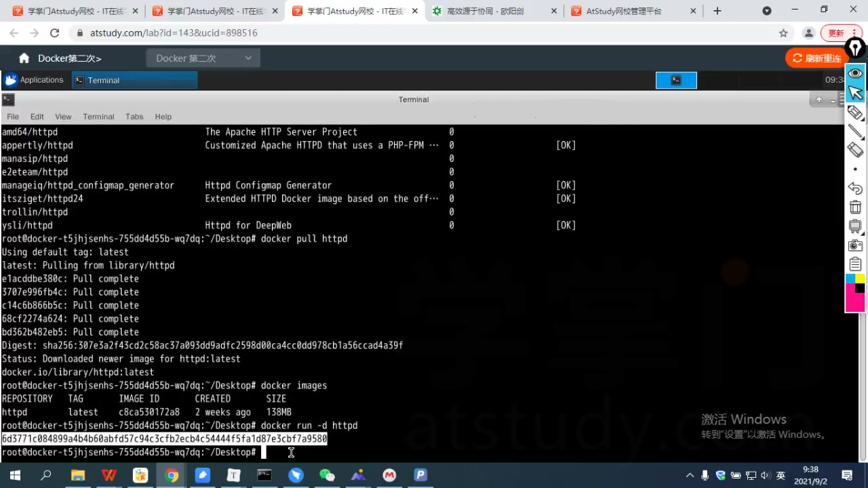868x488 pixels.
Task: Open the Applications menu
Action: click(x=34, y=80)
